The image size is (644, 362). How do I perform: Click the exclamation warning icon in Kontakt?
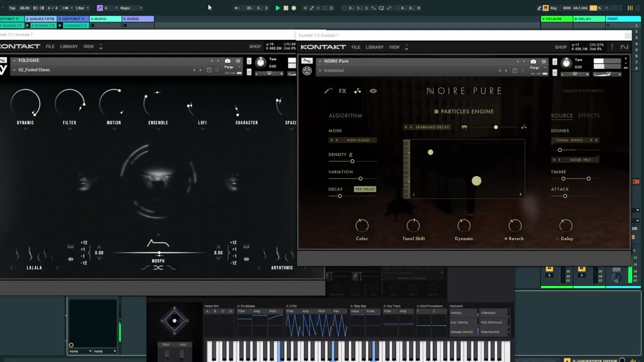tap(612, 47)
